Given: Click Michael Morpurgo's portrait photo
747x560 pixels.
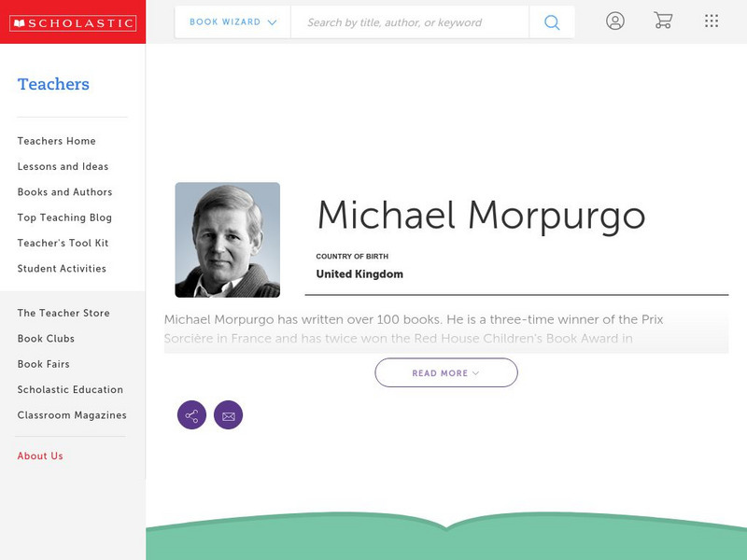Looking at the screenshot, I should (227, 240).
